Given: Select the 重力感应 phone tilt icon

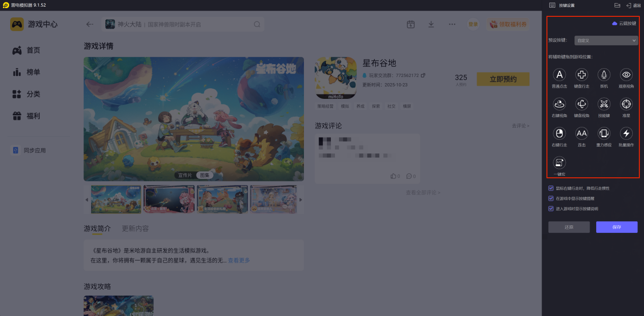Looking at the screenshot, I should point(604,134).
